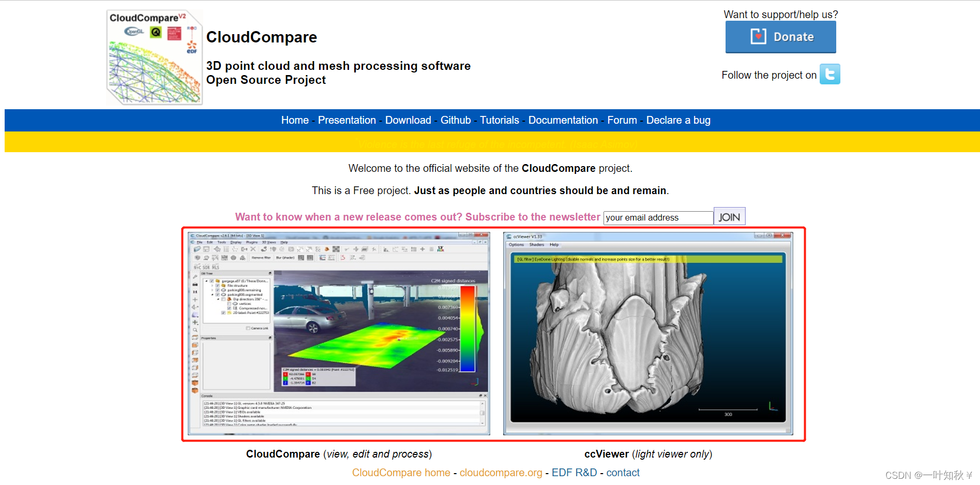Click the 'Follow the project on' text

click(x=769, y=75)
